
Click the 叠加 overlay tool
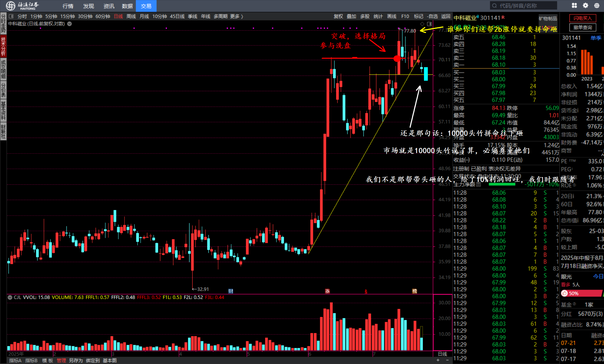pyautogui.click(x=351, y=16)
